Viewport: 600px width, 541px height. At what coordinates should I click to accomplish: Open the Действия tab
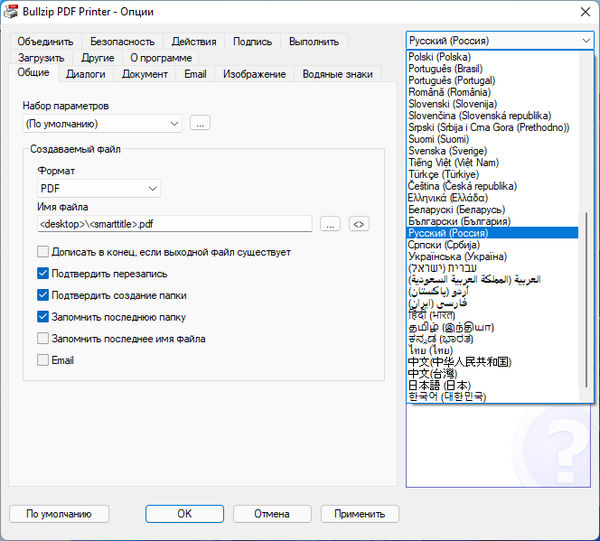[194, 42]
